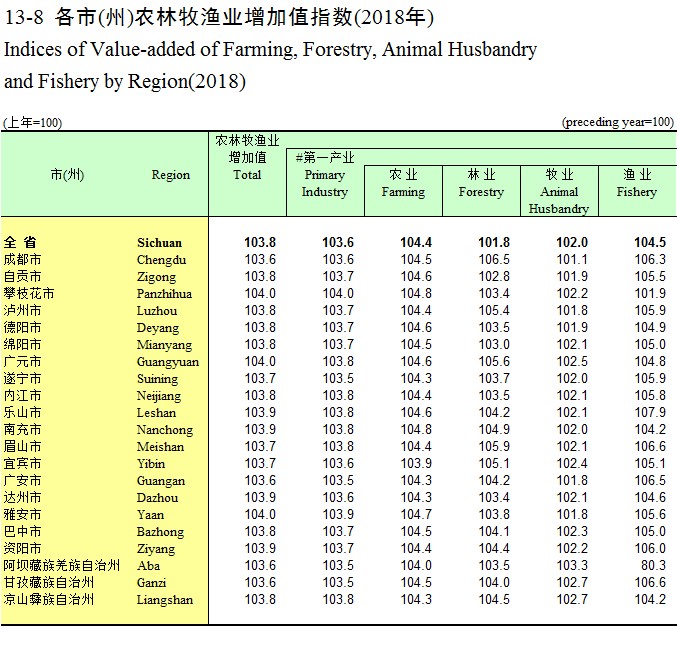
Task: Click the Mianyang Forestry value 103.0
Action: (x=494, y=345)
